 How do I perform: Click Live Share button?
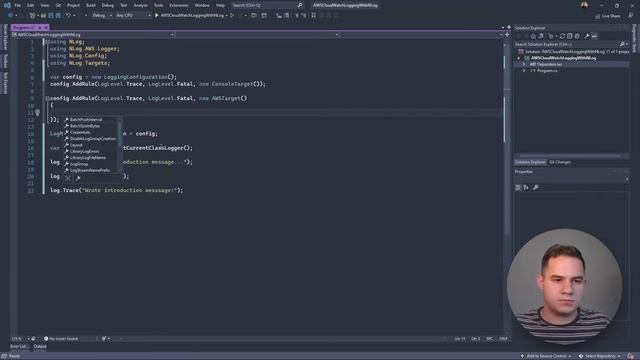pos(608,16)
